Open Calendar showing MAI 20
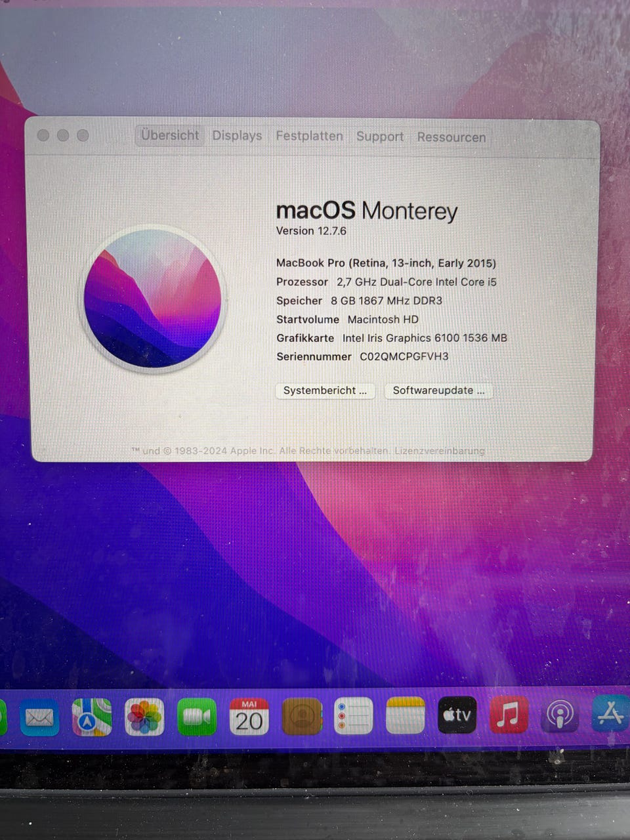 pyautogui.click(x=249, y=717)
